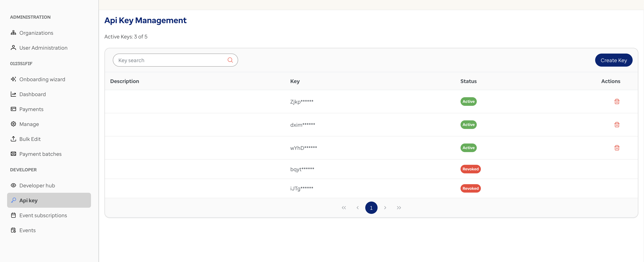The image size is (644, 262).
Task: Click the Revoked badge for bqyt
Action: [470, 169]
